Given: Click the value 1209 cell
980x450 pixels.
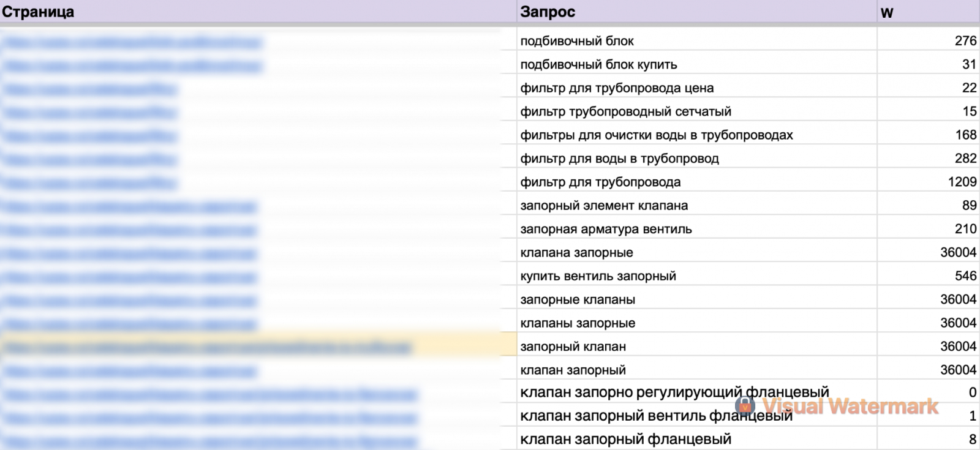Looking at the screenshot, I should click(x=962, y=182).
